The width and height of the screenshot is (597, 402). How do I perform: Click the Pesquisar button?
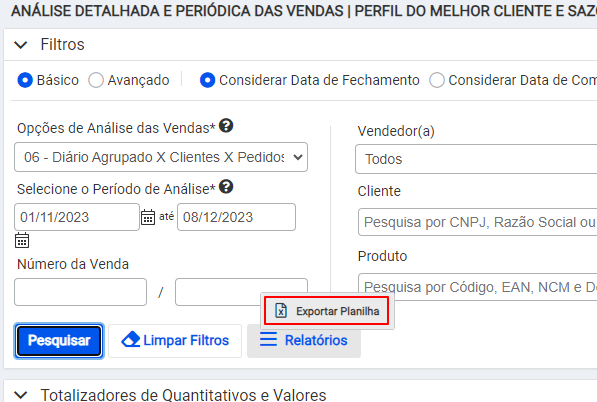point(59,340)
